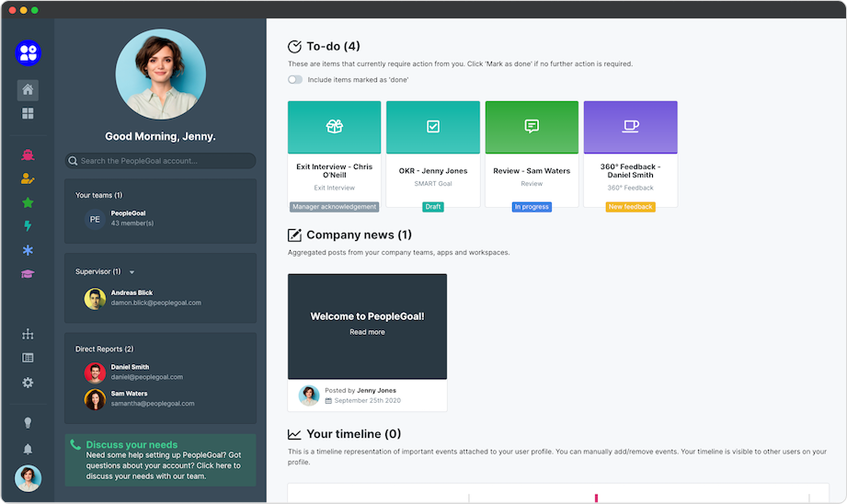Viewport: 847px width, 504px height.
Task: Click the green star sidebar icon
Action: click(x=28, y=202)
